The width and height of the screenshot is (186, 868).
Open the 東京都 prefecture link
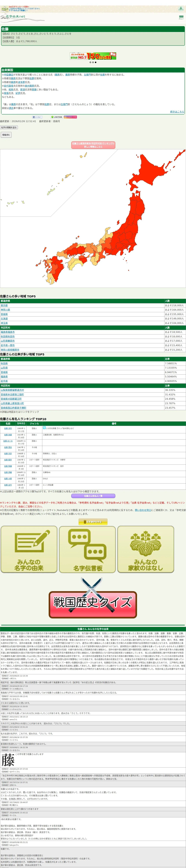pos(4,305)
